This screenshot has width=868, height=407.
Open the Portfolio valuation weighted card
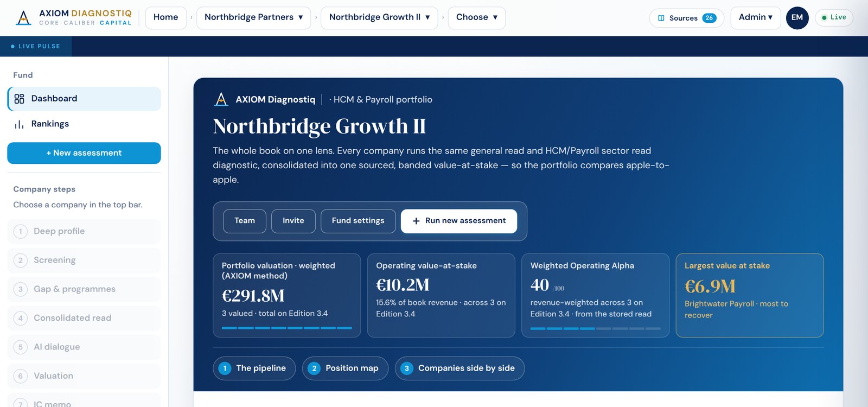pyautogui.click(x=287, y=295)
